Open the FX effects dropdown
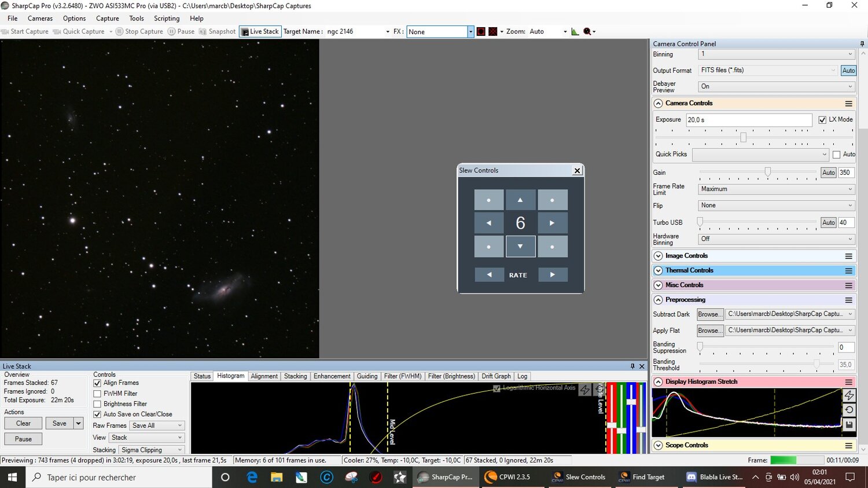 [470, 32]
